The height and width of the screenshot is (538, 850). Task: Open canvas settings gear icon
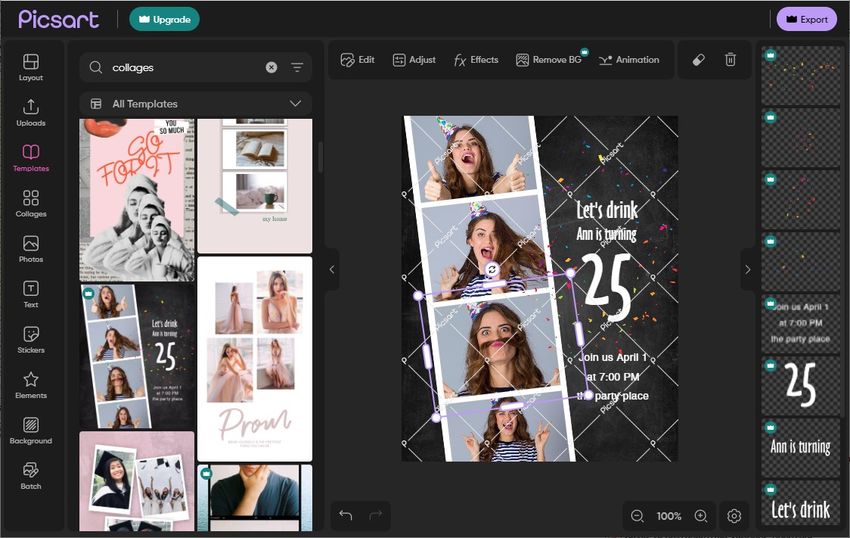pos(734,516)
